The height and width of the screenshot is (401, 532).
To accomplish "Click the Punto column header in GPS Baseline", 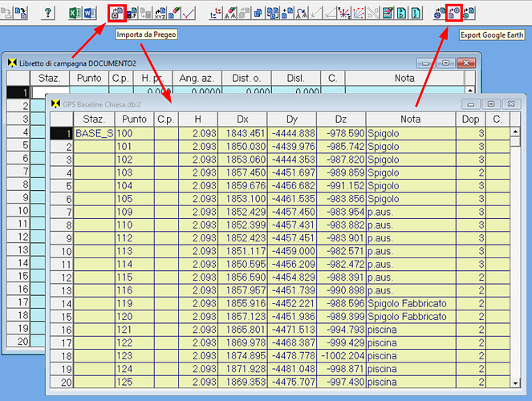I will [x=134, y=119].
